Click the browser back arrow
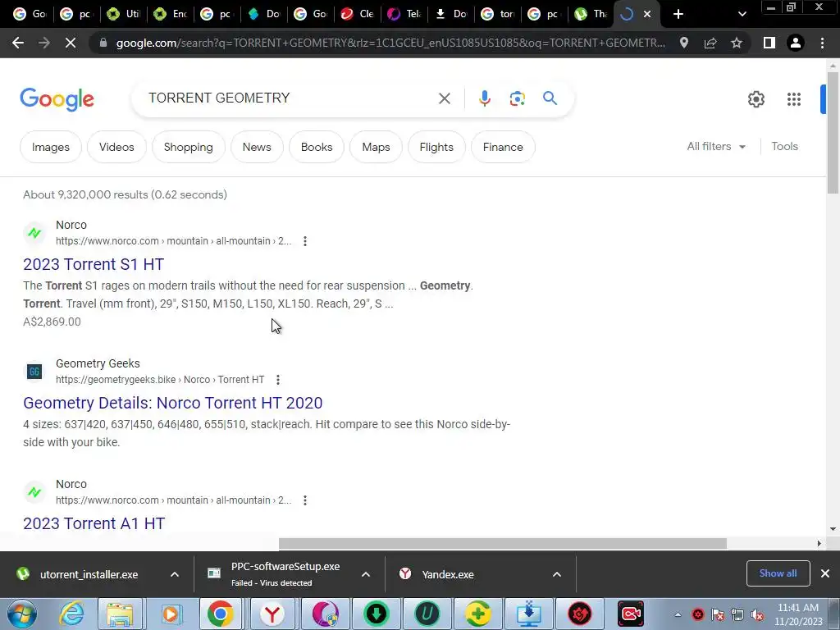This screenshot has height=630, width=840. coord(18,43)
